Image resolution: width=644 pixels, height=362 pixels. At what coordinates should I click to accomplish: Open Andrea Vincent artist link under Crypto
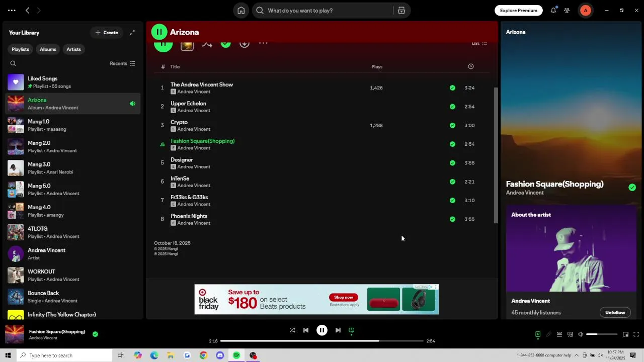[194, 129]
